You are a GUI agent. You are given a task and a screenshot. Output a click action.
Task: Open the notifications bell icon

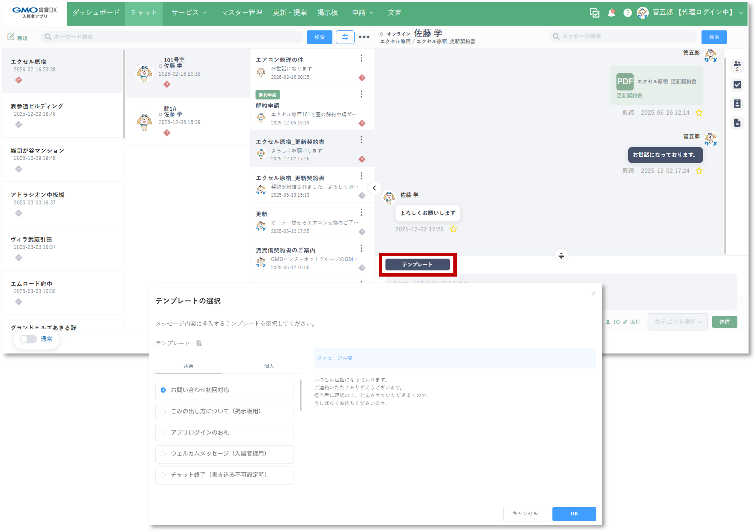pos(611,13)
